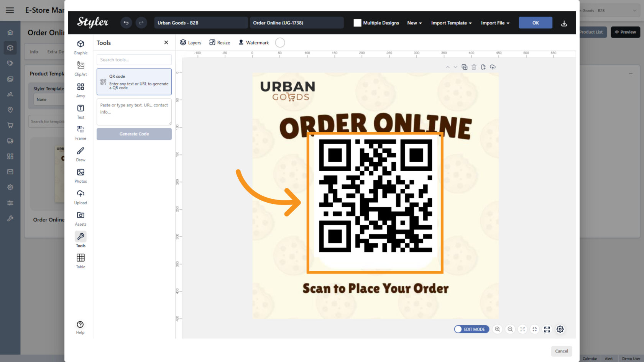Viewport: 644px width, 362px height.
Task: Select the Text tool
Action: tap(80, 111)
